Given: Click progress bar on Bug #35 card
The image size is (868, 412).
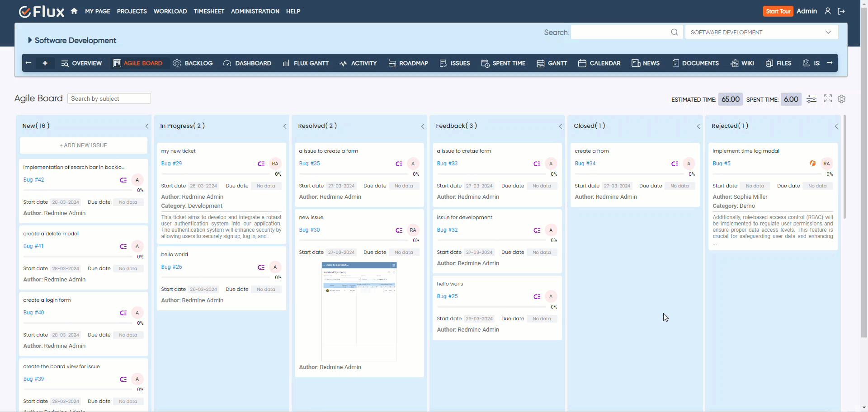Looking at the screenshot, I should click(354, 174).
